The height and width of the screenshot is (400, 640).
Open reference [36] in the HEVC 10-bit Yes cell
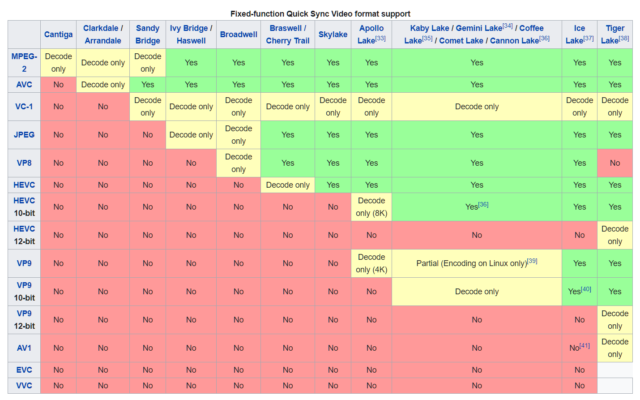(483, 204)
